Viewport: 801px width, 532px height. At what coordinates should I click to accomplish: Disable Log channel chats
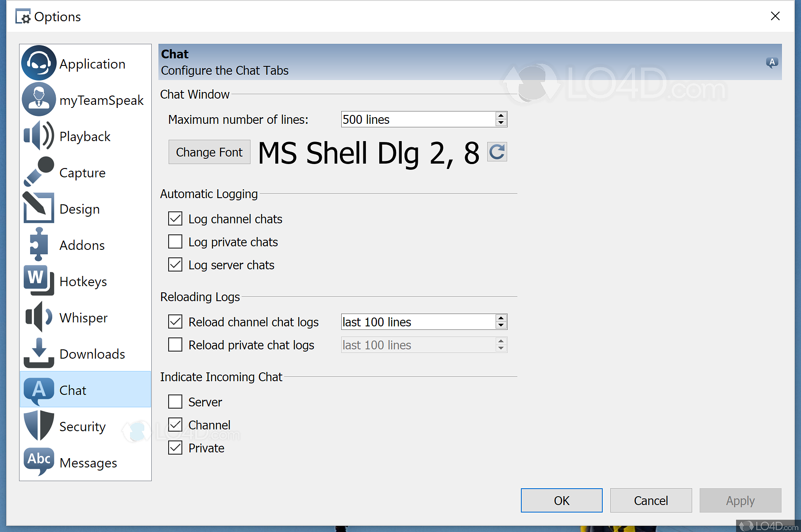[175, 218]
